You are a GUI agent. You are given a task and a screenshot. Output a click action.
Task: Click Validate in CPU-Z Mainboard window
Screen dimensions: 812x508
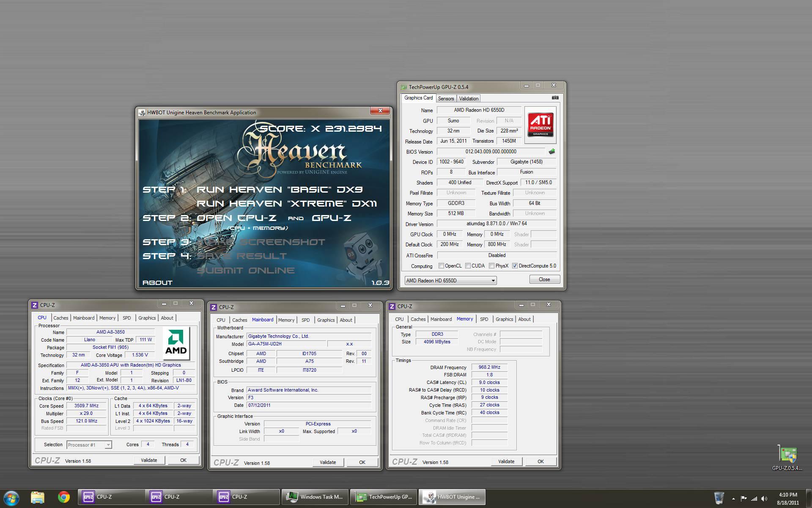pos(328,462)
